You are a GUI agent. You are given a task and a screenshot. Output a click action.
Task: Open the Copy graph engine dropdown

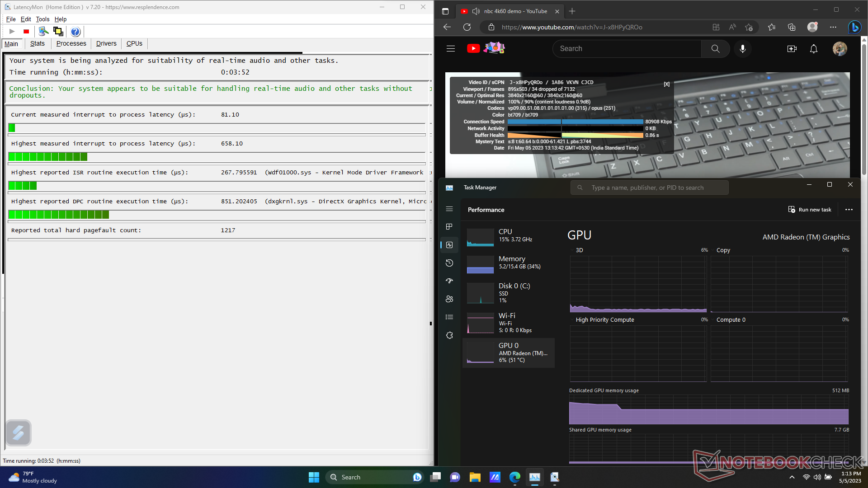[x=719, y=250]
